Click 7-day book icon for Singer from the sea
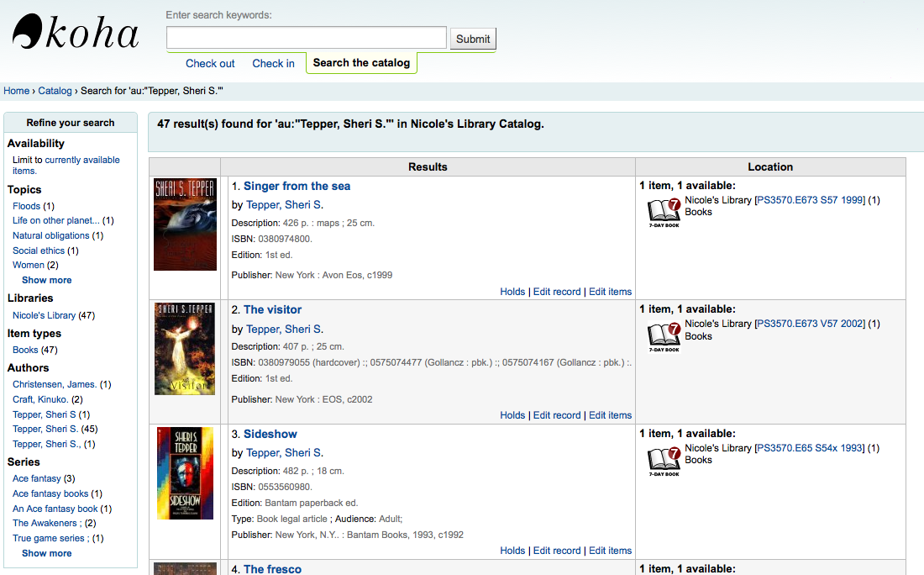 (x=664, y=214)
